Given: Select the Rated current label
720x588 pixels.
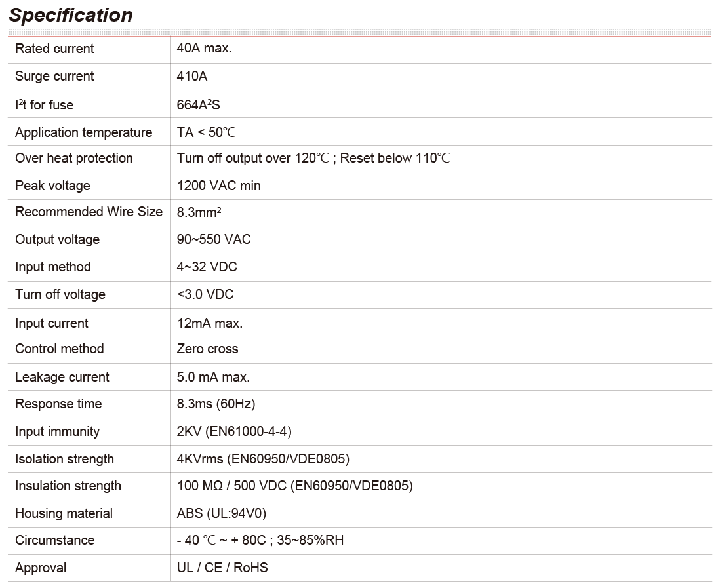Looking at the screenshot, I should click(x=54, y=49).
